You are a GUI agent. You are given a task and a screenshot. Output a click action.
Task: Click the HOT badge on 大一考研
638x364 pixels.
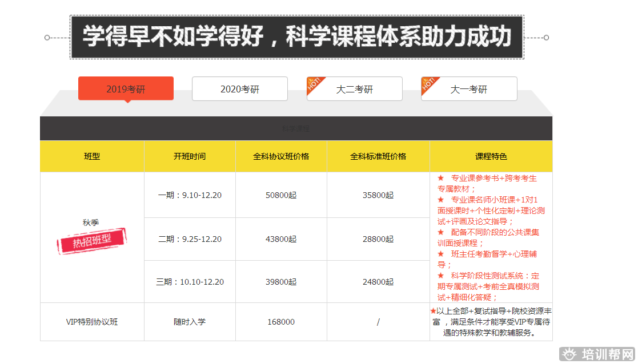(x=428, y=84)
